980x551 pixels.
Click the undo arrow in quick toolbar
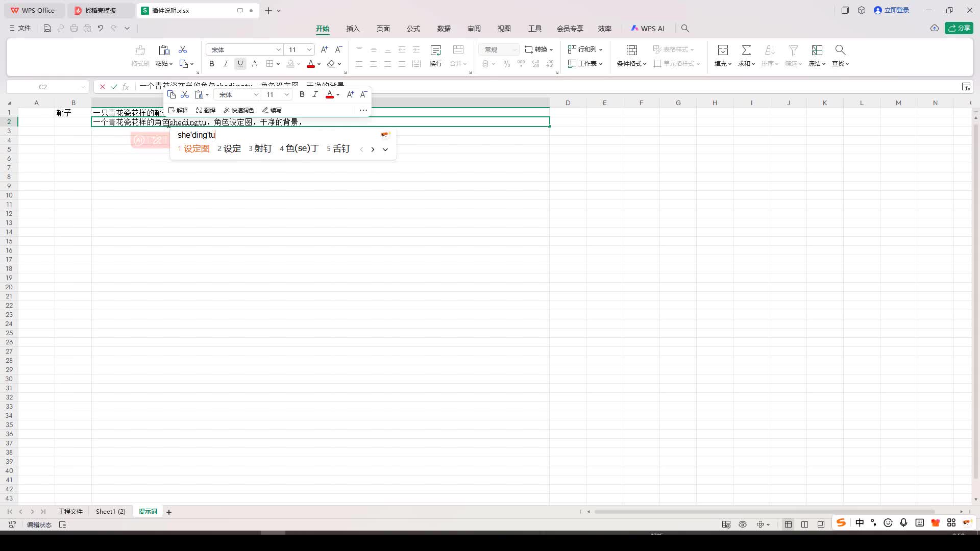point(101,29)
